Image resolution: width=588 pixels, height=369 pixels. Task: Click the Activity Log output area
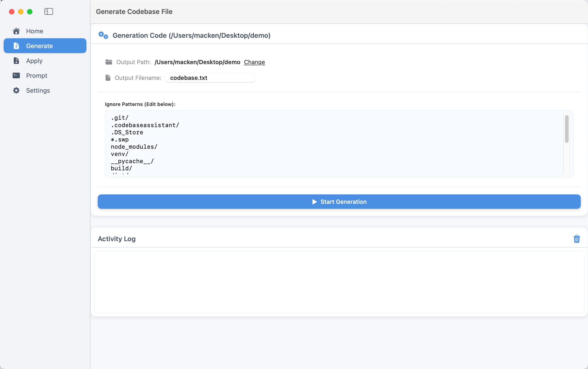click(339, 282)
